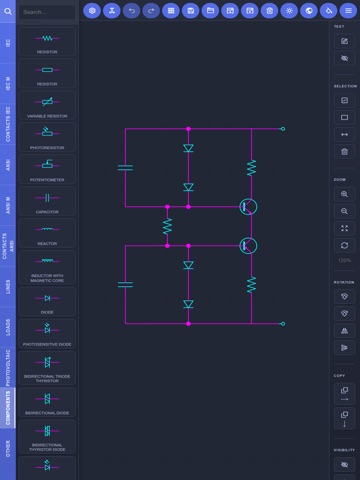Open the PHOTOVOLTAIC category tab
The height and width of the screenshot is (480, 360).
coord(8,367)
